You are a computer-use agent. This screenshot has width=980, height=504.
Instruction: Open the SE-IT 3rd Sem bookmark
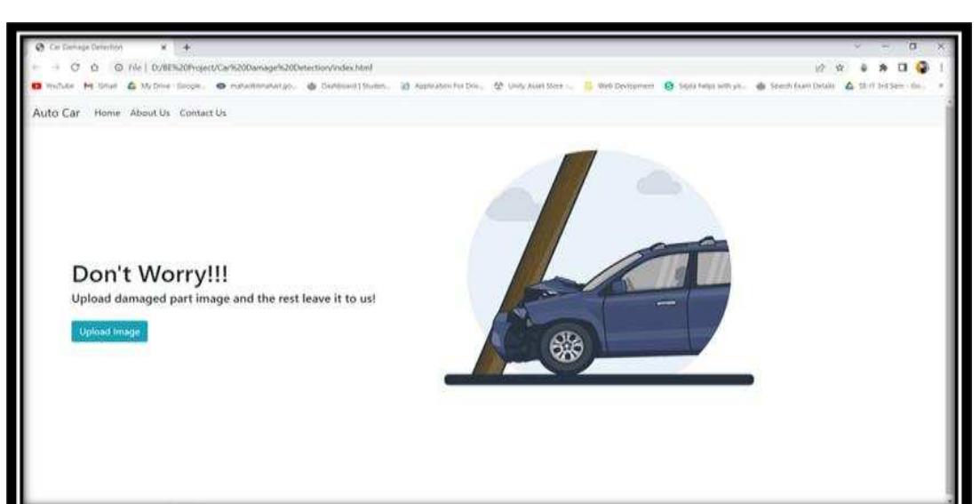[887, 87]
